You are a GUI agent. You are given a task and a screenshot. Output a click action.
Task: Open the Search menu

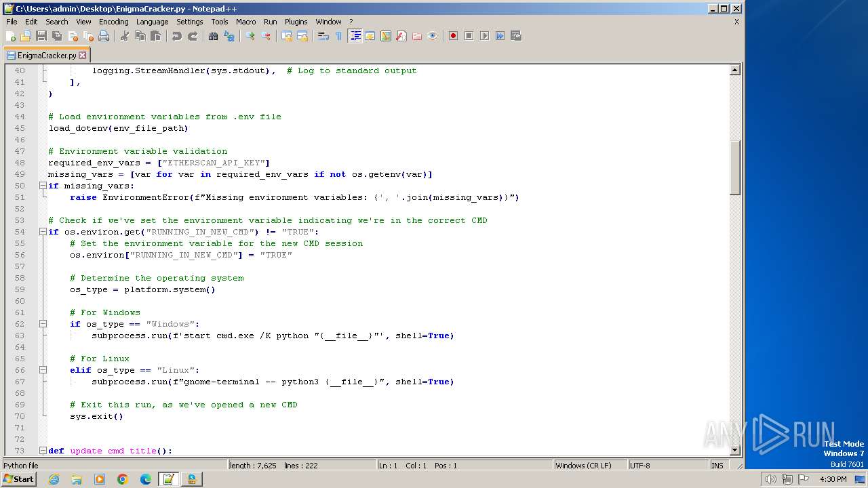[x=56, y=22]
